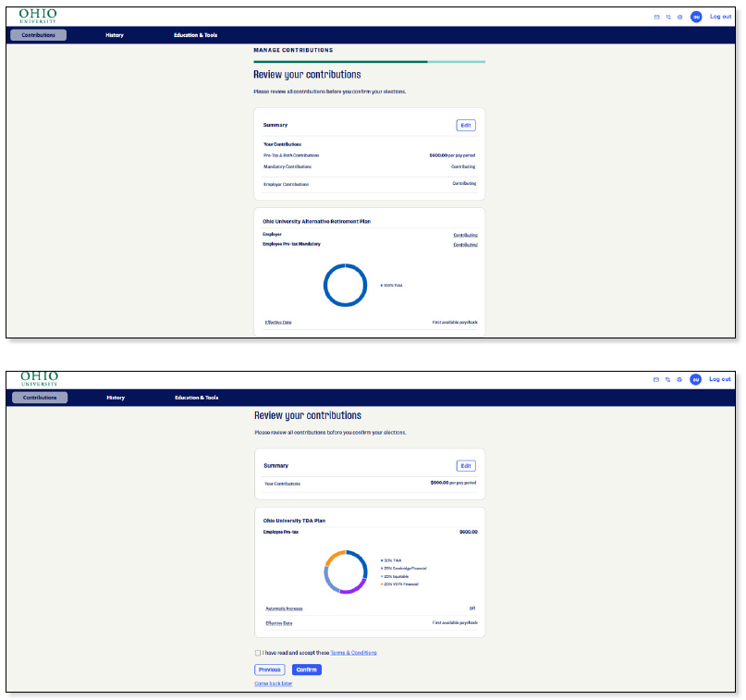Check the accept Terms & Conditions checkbox

coord(258,653)
